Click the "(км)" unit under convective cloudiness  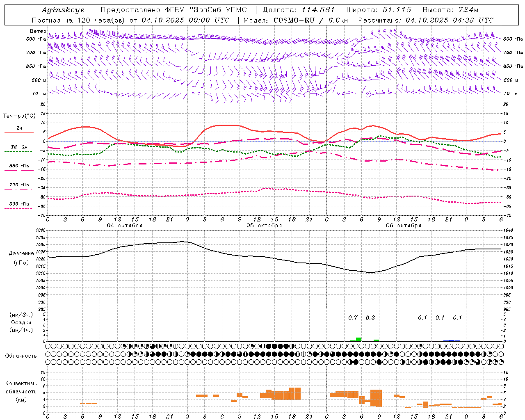pos(21,399)
